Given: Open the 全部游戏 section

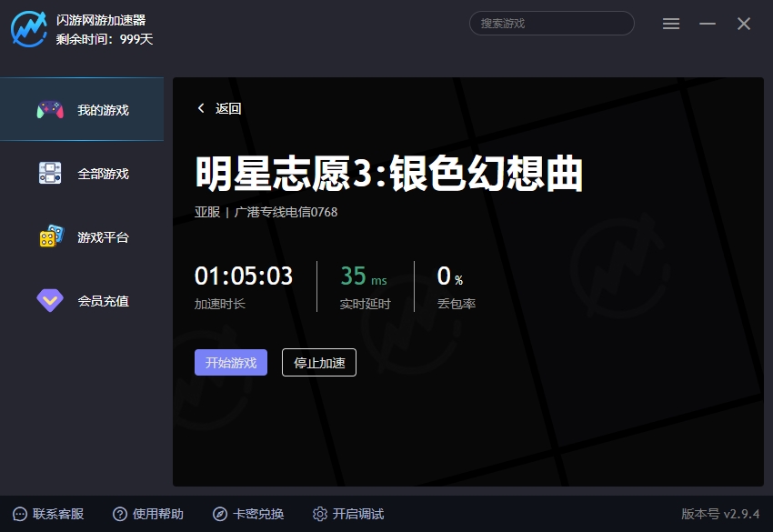Looking at the screenshot, I should (x=82, y=174).
